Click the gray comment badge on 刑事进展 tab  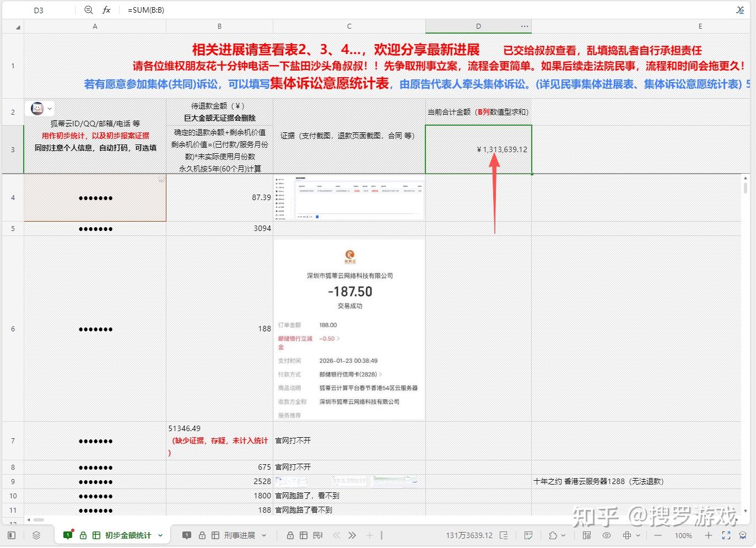click(187, 535)
